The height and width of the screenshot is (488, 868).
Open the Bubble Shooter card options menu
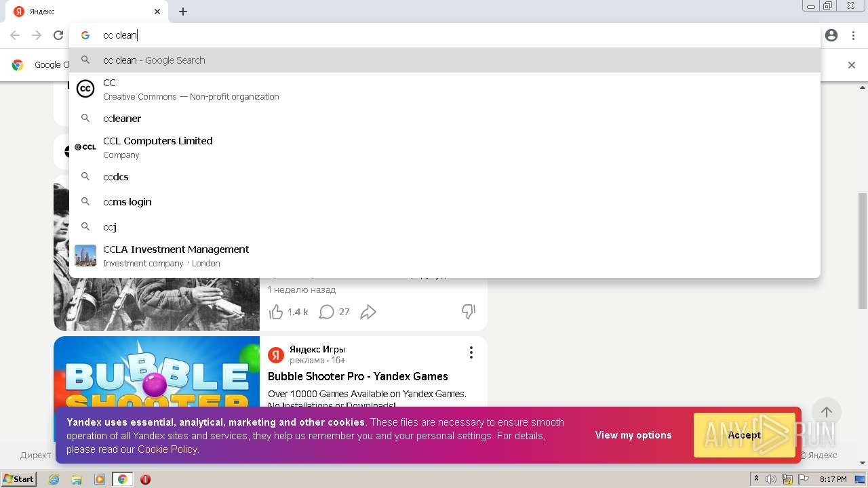coord(471,352)
